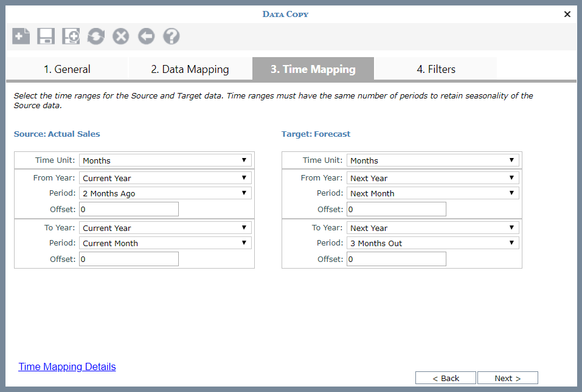This screenshot has width=582, height=392.
Task: Click Target From Year Offset field
Action: click(x=397, y=209)
